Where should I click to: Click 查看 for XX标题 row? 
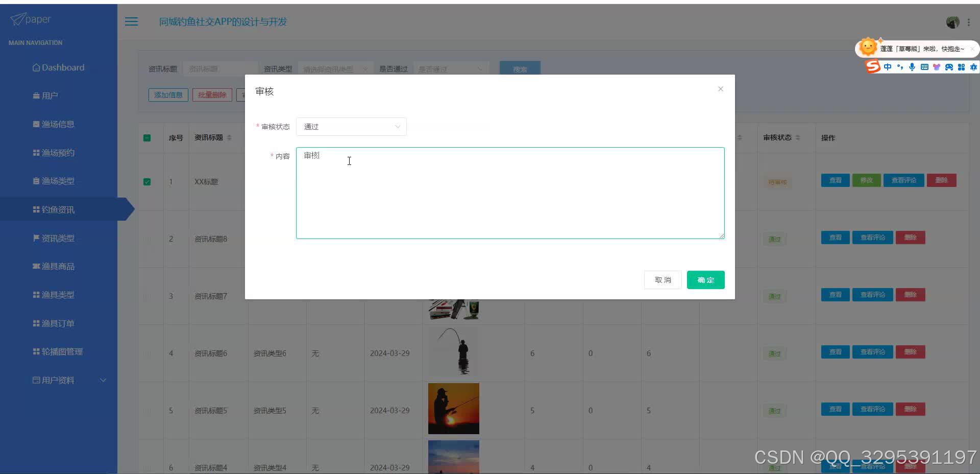[x=835, y=180]
